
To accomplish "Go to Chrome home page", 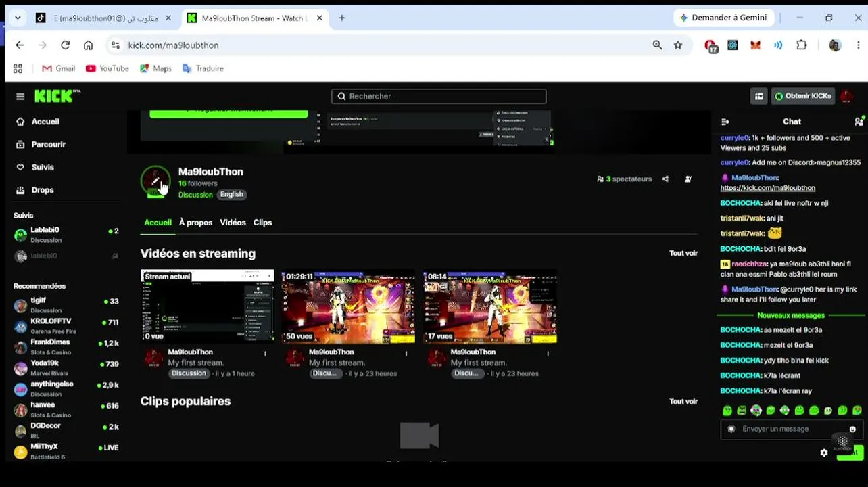I will [x=88, y=45].
